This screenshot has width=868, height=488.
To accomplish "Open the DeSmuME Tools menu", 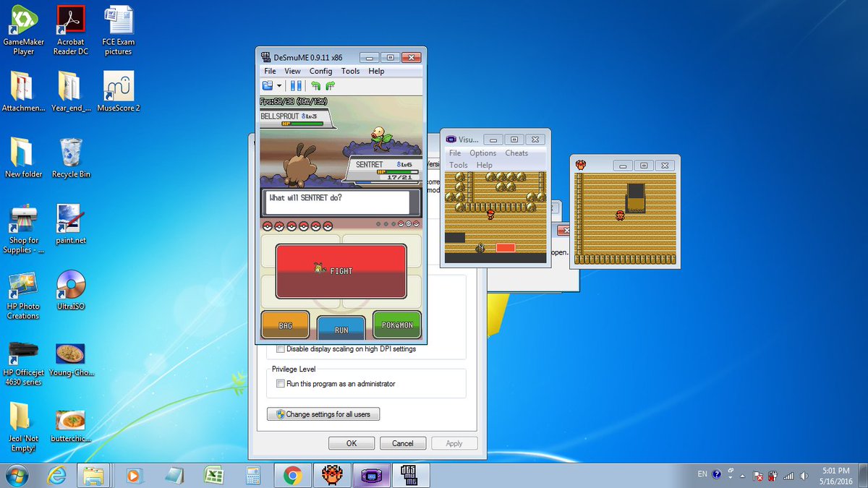I will 350,71.
